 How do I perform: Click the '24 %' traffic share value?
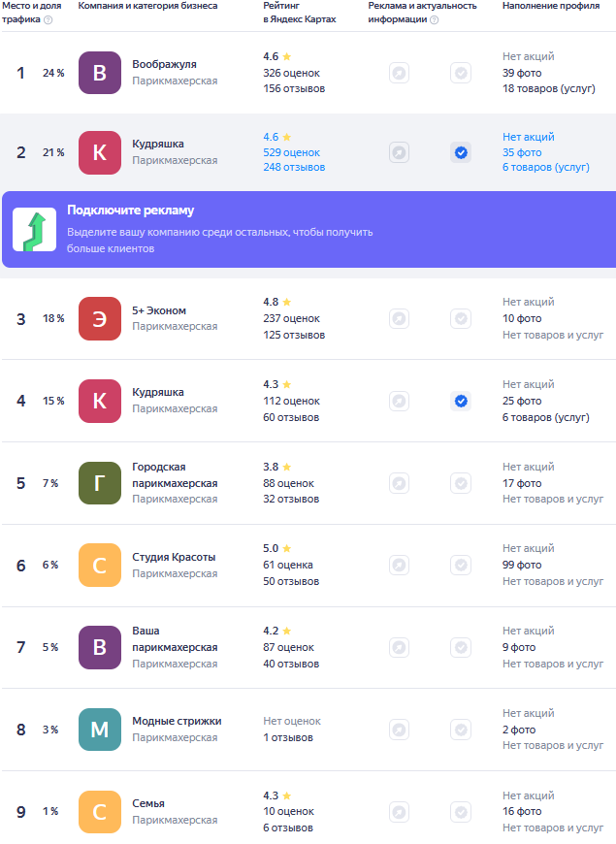[x=53, y=73]
